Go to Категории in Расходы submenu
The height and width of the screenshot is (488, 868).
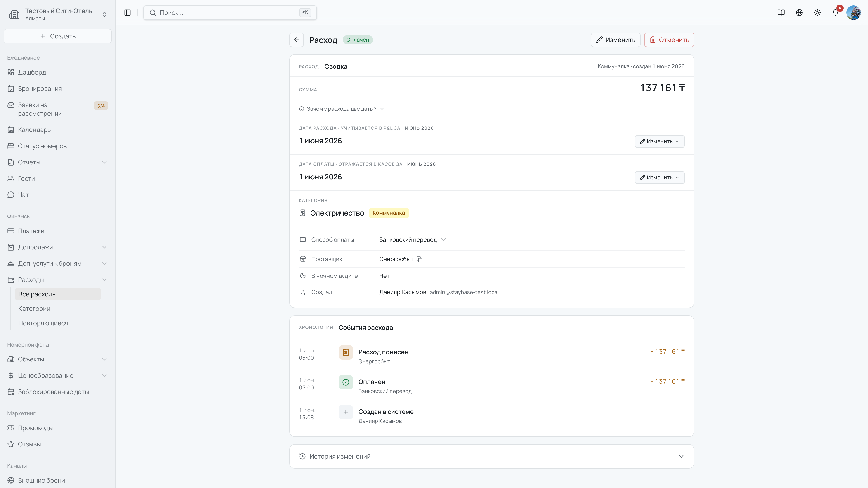tap(34, 308)
